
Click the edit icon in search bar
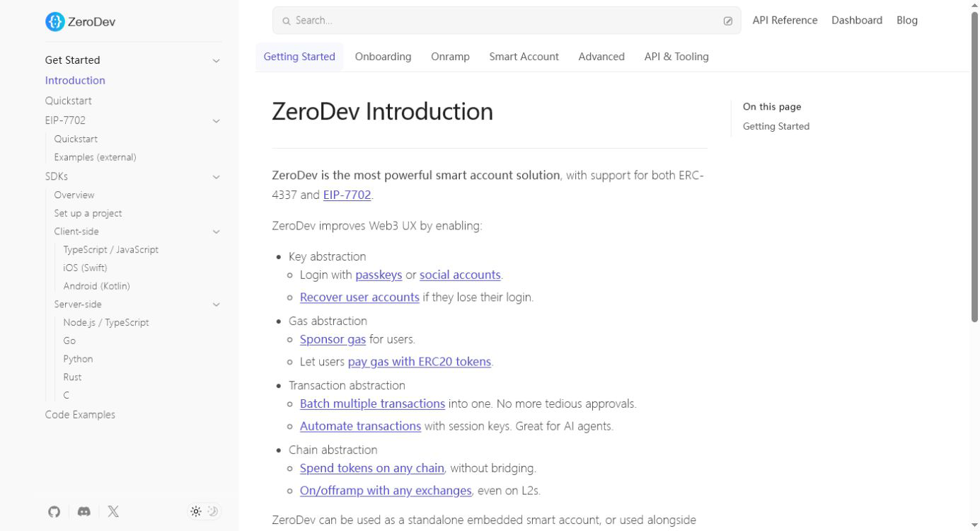(x=727, y=21)
